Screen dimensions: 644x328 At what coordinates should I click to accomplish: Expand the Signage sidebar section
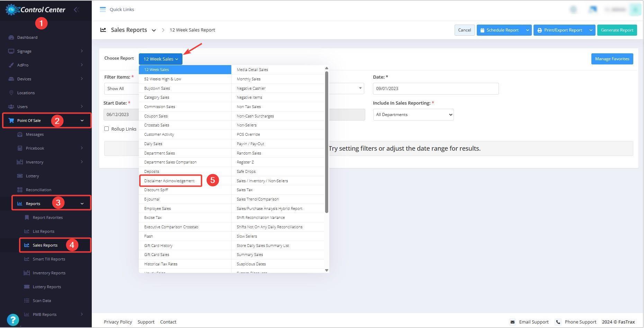[82, 51]
